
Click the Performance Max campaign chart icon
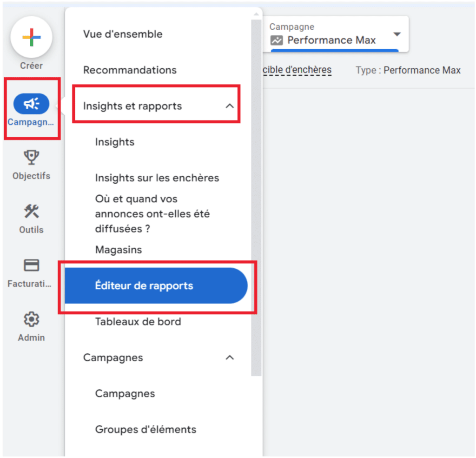tap(277, 40)
